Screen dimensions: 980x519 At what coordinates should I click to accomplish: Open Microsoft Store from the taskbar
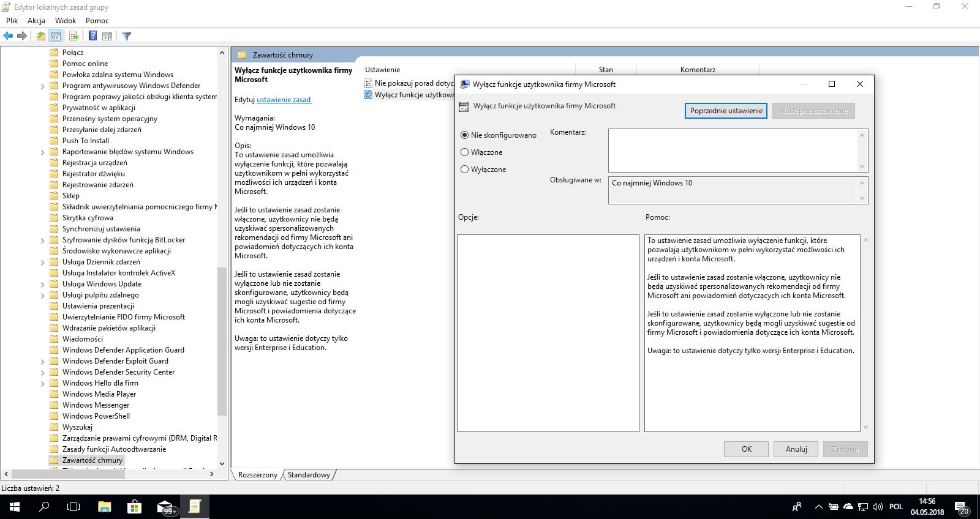[x=134, y=507]
